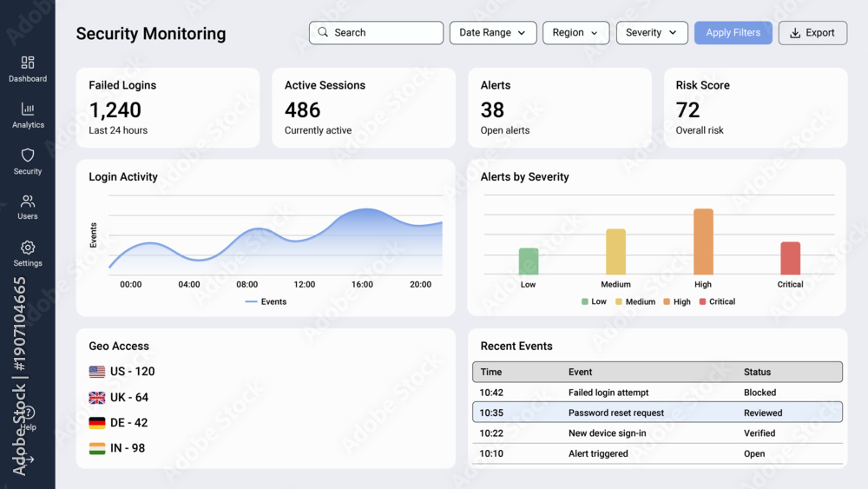The height and width of the screenshot is (489, 868).
Task: Select the Security shield icon
Action: coord(28,155)
